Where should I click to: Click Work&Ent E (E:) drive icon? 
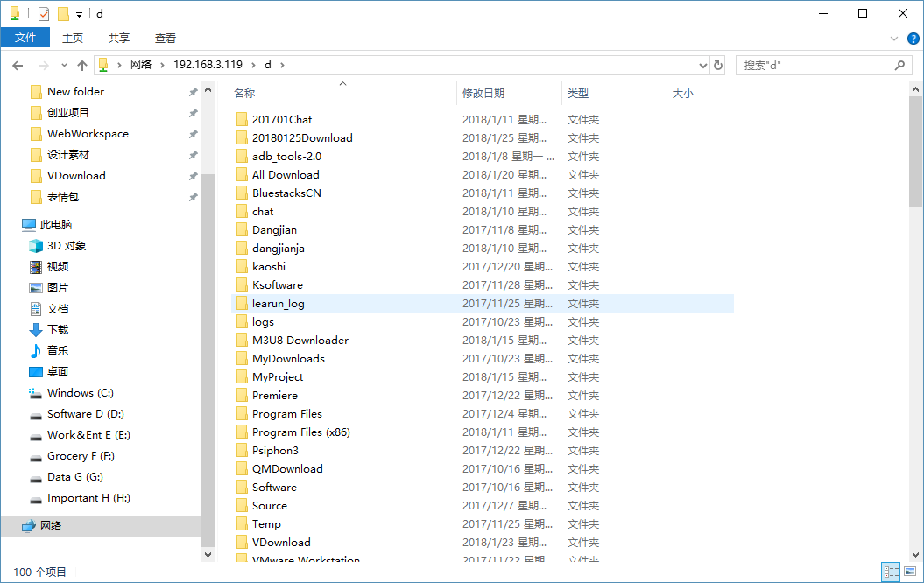[36, 436]
